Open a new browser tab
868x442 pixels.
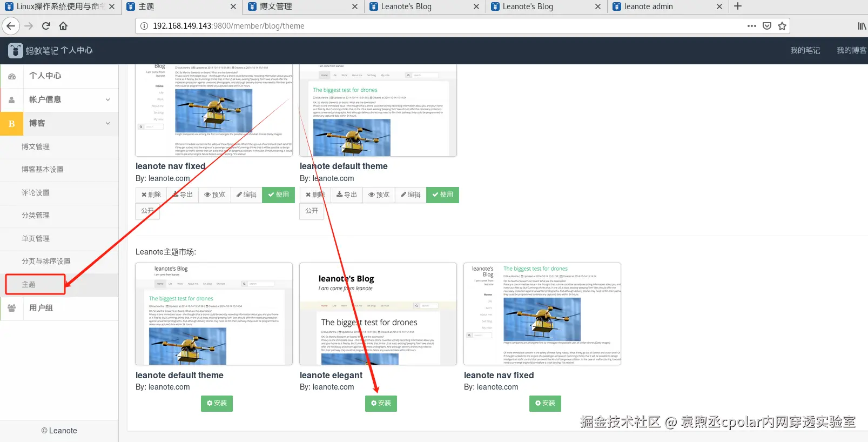pos(738,6)
